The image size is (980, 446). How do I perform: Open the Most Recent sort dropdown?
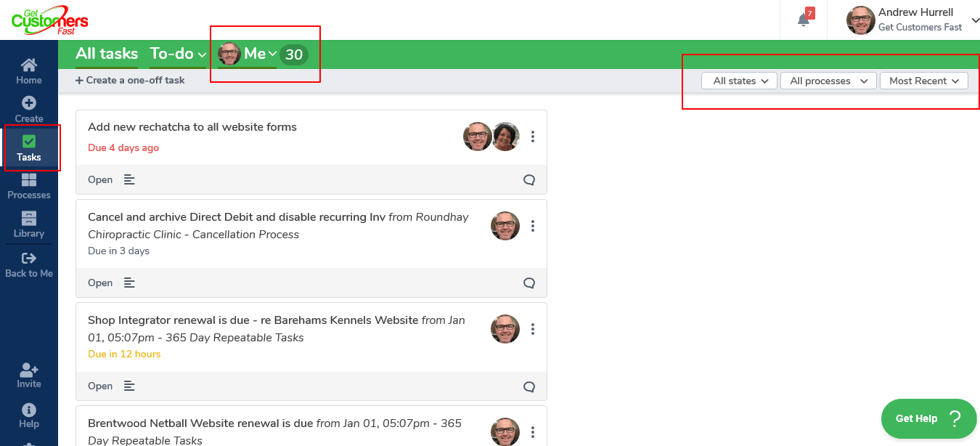tap(924, 81)
